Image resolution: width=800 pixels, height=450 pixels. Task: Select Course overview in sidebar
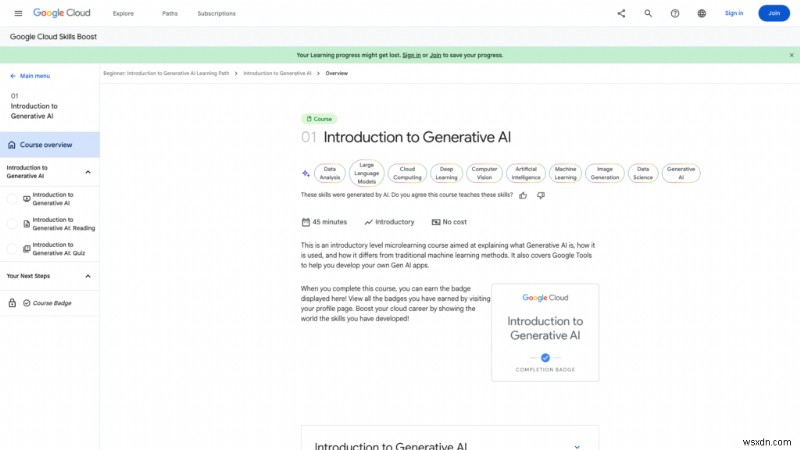49,145
